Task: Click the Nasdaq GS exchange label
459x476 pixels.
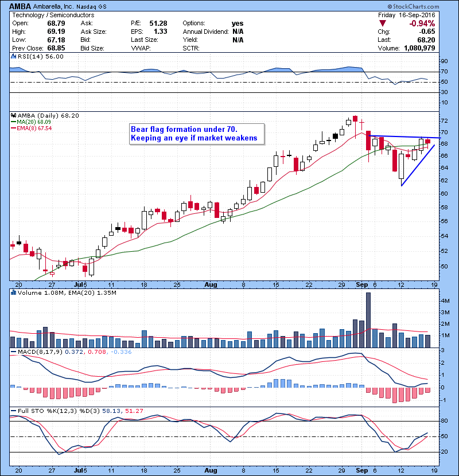Action: (x=91, y=7)
